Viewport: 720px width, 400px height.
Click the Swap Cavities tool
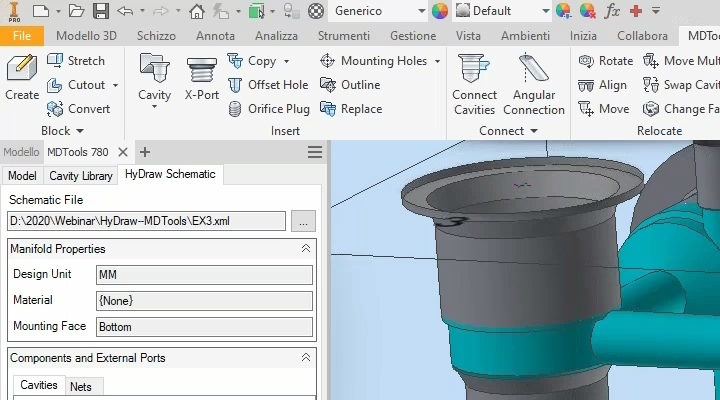click(681, 85)
